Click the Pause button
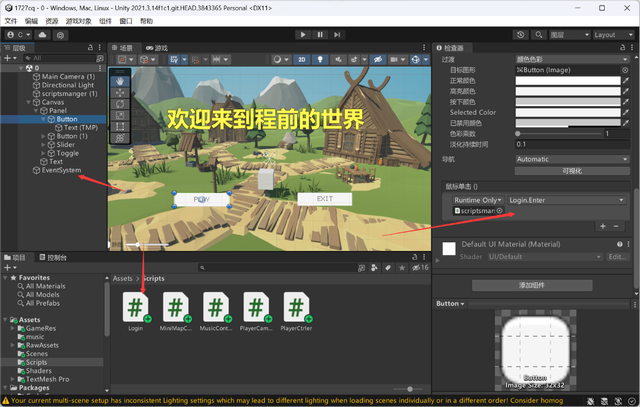This screenshot has height=407, width=640. coord(320,35)
